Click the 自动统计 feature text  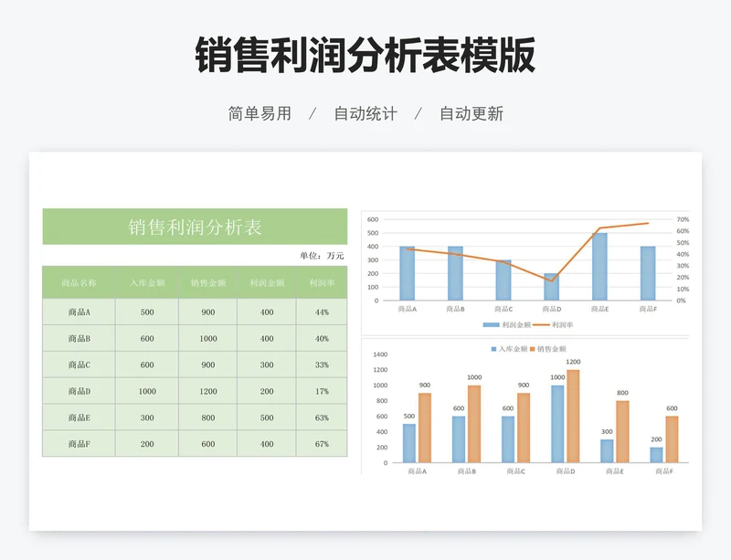tap(365, 114)
